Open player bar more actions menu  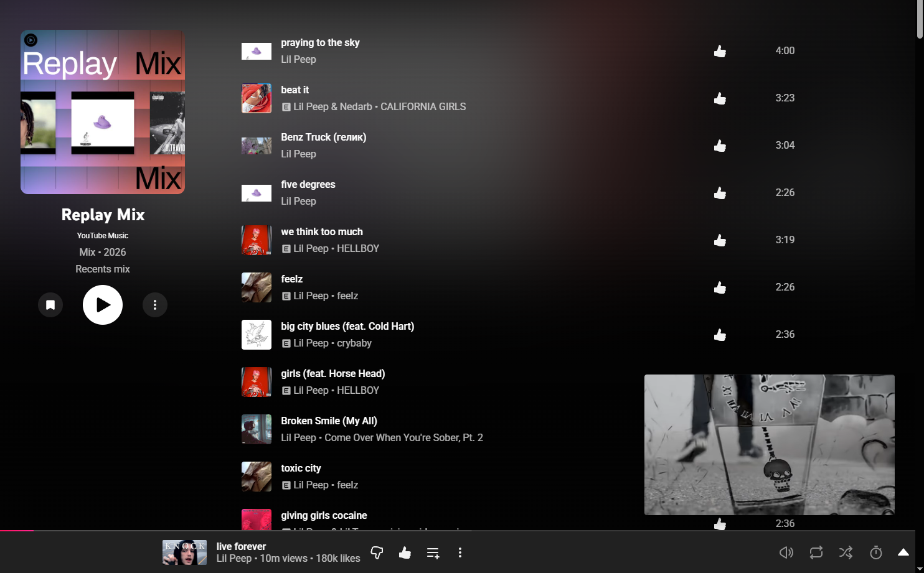(x=460, y=552)
